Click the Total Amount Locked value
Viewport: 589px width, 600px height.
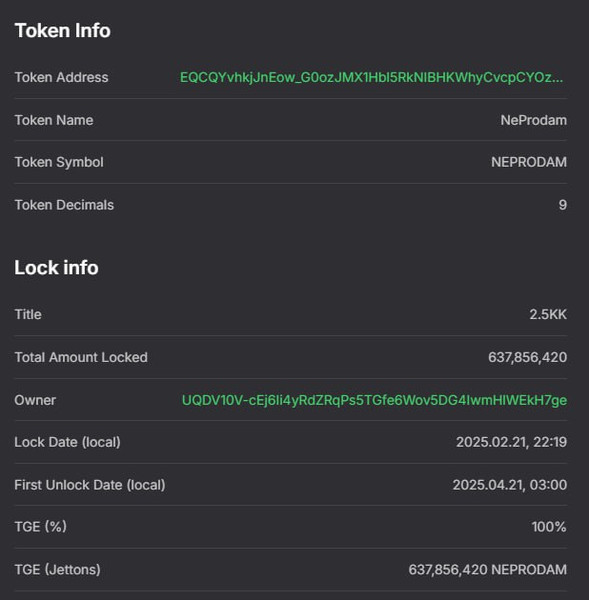click(527, 357)
